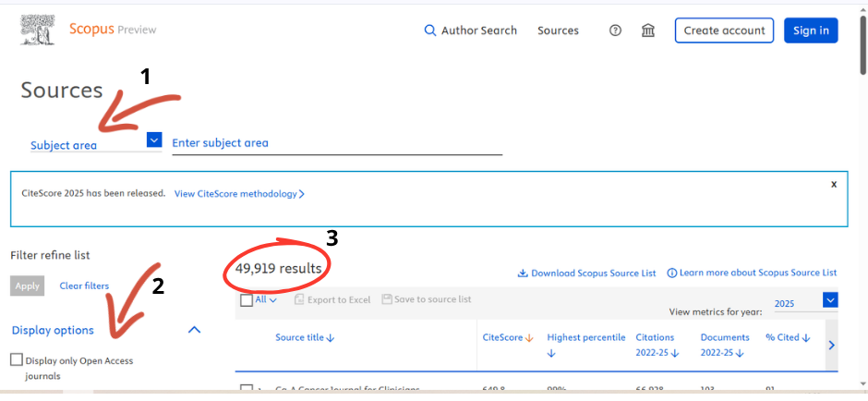Open View CiteScore methodology link

(x=240, y=194)
